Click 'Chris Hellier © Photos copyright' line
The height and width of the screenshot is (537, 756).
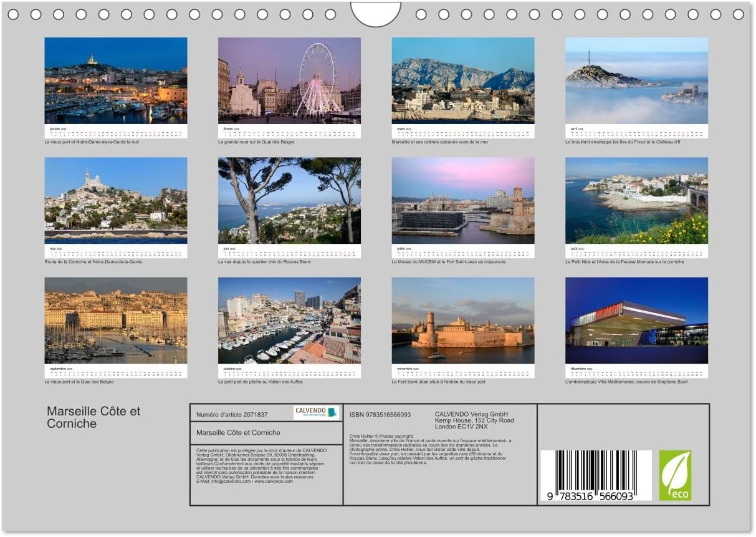tap(381, 436)
